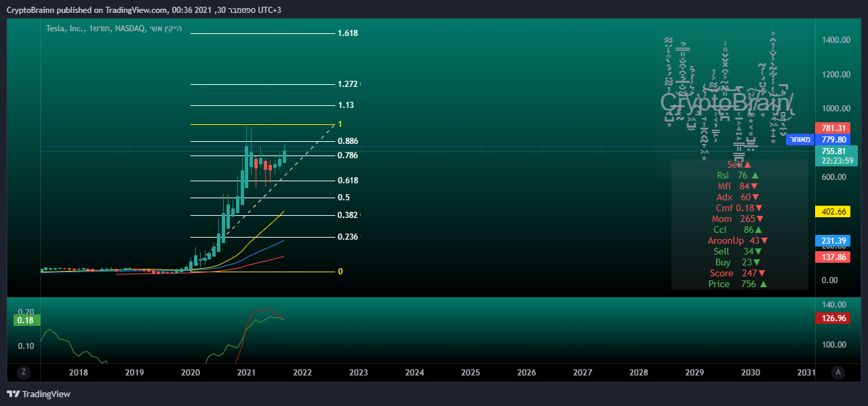Select the 2020 year marker
The height and width of the screenshot is (406, 868).
[x=191, y=373]
